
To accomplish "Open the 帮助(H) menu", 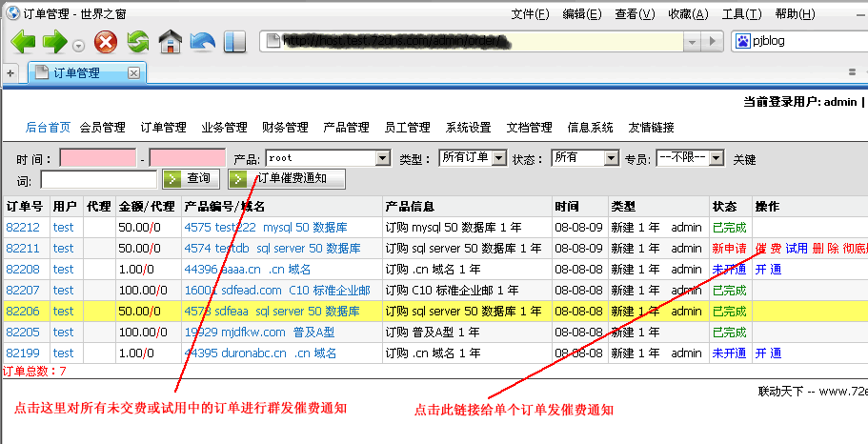I will [x=795, y=14].
